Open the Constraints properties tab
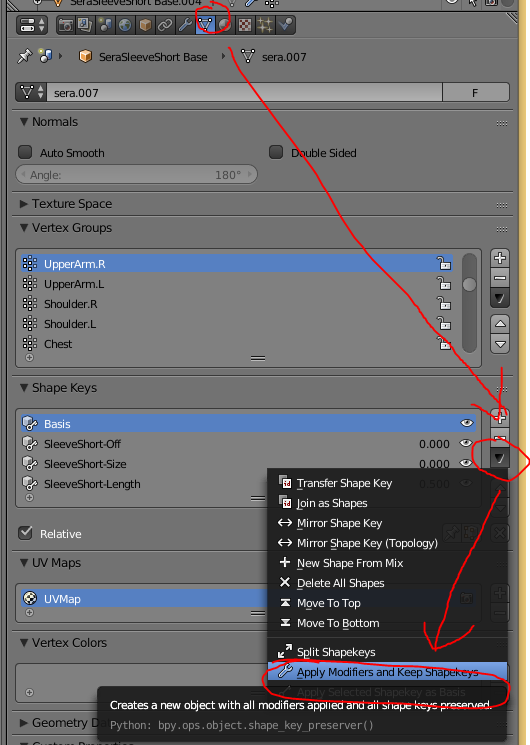This screenshot has height=745, width=530. (165, 25)
